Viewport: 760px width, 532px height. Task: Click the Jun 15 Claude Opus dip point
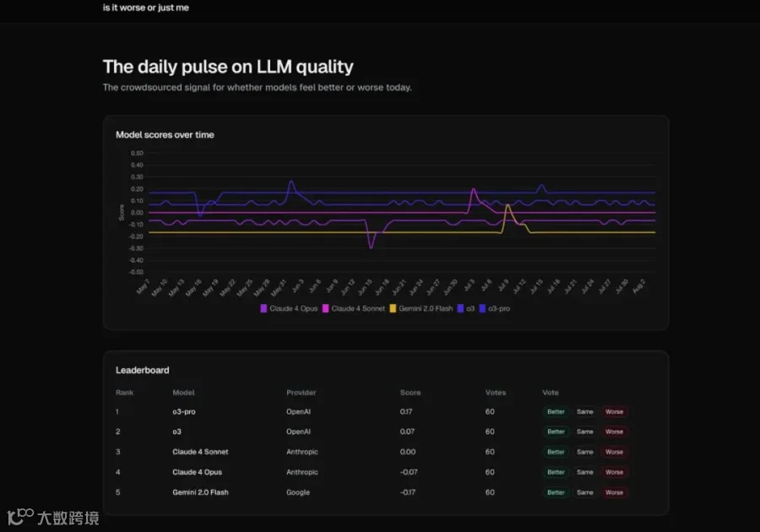pos(372,247)
